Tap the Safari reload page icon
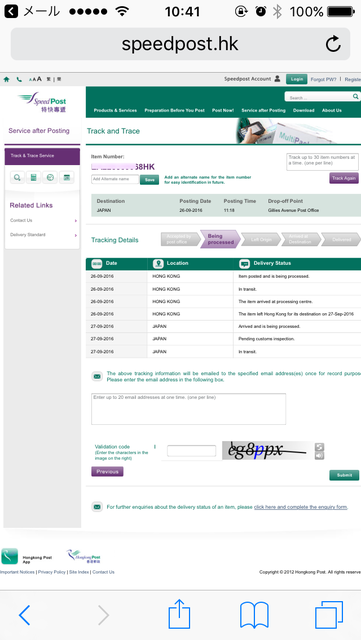Image resolution: width=361 pixels, height=640 pixels. point(333,44)
